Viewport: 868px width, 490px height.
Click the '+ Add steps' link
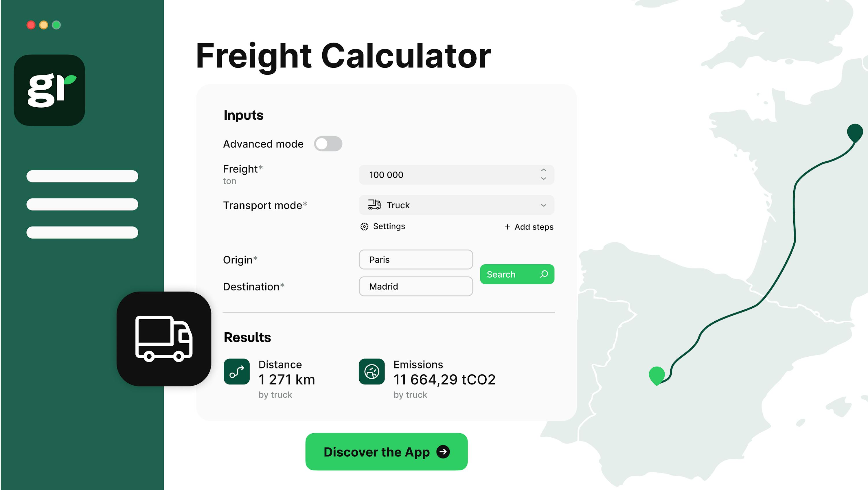pyautogui.click(x=528, y=226)
